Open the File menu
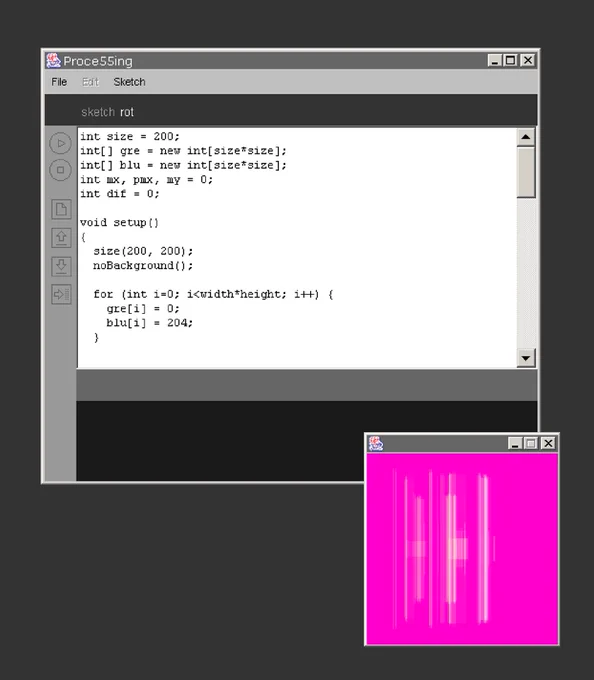The image size is (594, 680). point(59,82)
